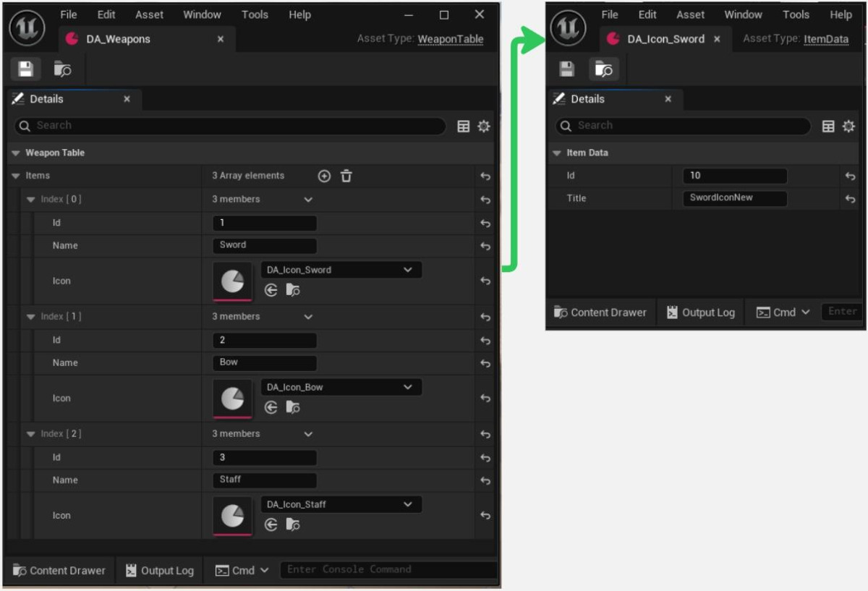Use selected asset for DA_Icon_Staff icon slot
Screen dimensions: 868x591
pyautogui.click(x=271, y=524)
